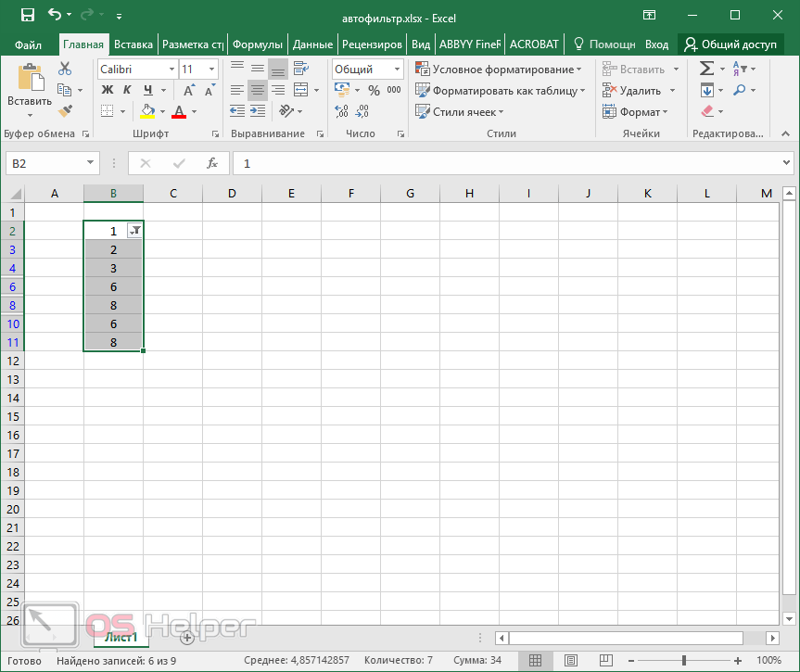Click the Name Box showing B2
Image resolution: width=800 pixels, height=672 pixels.
click(44, 163)
